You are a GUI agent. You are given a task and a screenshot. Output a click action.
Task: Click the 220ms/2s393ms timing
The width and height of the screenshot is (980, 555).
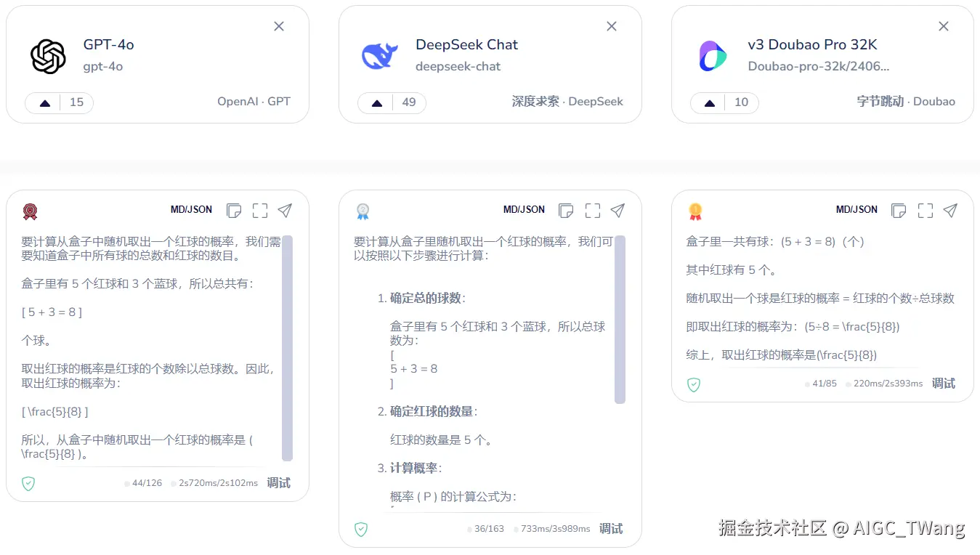(888, 384)
